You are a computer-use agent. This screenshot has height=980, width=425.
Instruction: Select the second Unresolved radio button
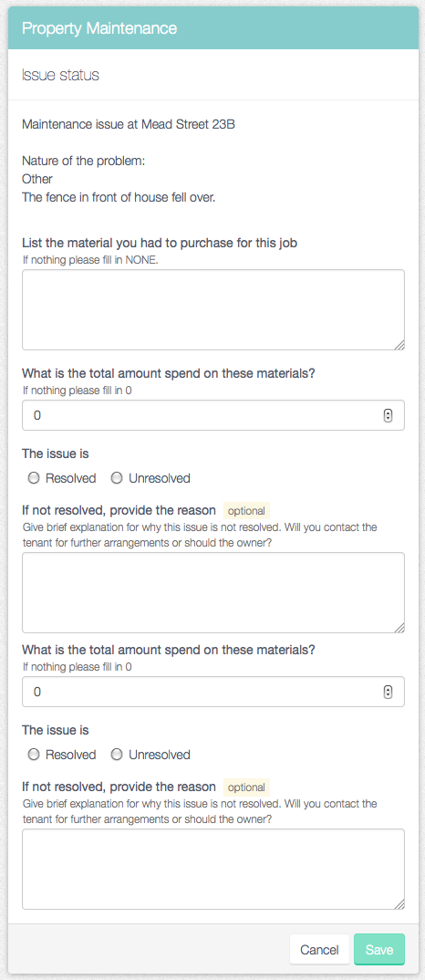pos(116,755)
